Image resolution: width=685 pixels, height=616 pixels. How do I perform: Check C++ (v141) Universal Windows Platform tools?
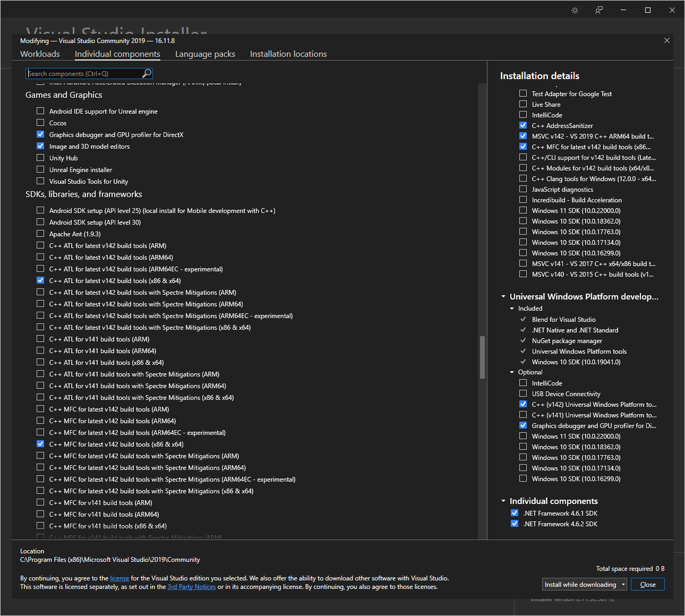point(523,415)
